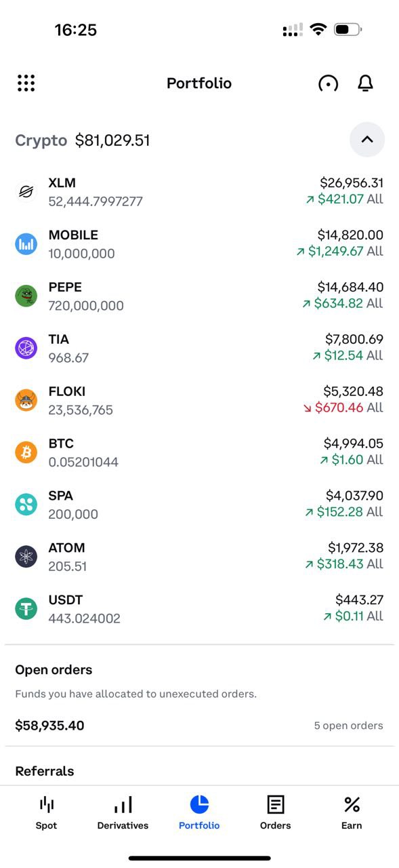Switch to the Spot tab
This screenshot has height=868, width=399.
pos(46,813)
